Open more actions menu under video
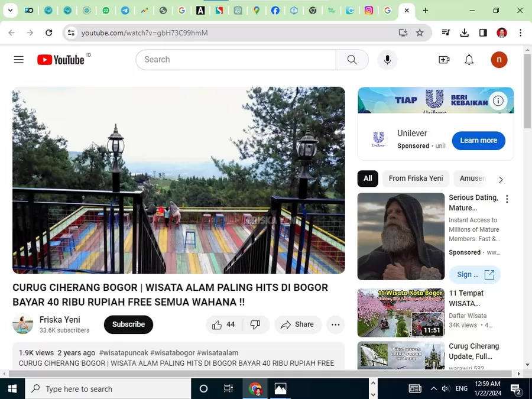Screen dimensions: 532x399 [x=335, y=325]
